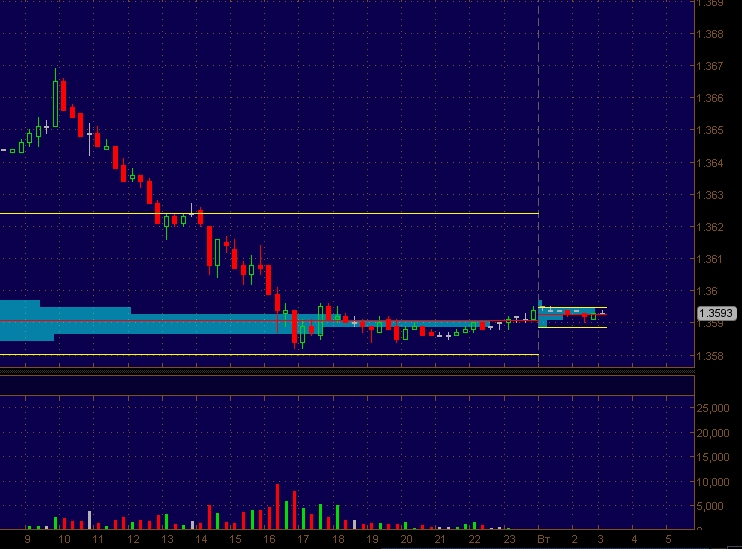Click the hour 22 time axis label
This screenshot has width=742, height=549.
click(x=474, y=539)
